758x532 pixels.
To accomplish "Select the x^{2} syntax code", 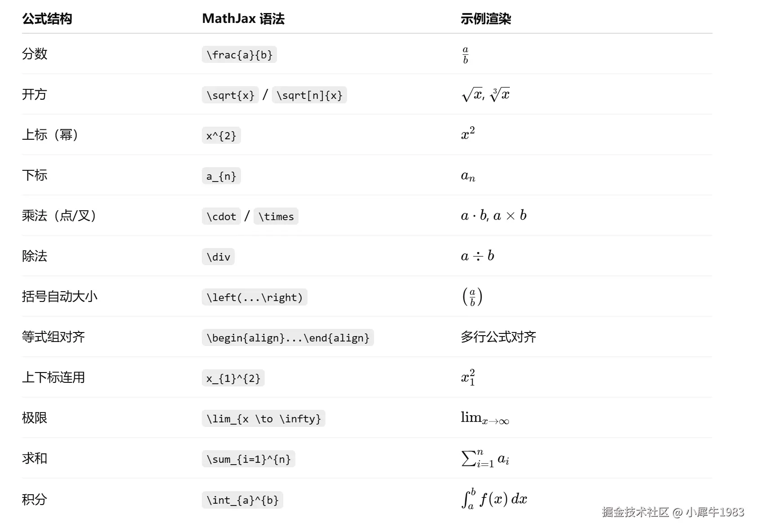I will coord(221,136).
